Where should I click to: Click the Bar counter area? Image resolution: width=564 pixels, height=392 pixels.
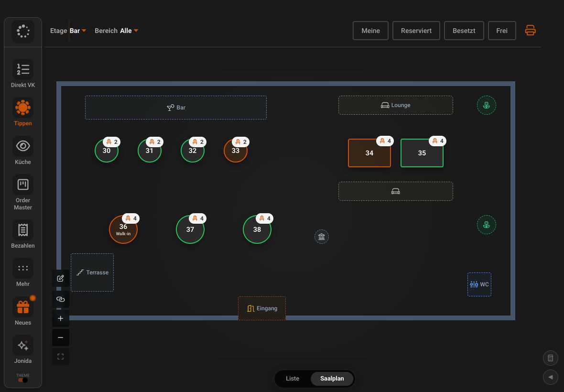[x=176, y=108]
